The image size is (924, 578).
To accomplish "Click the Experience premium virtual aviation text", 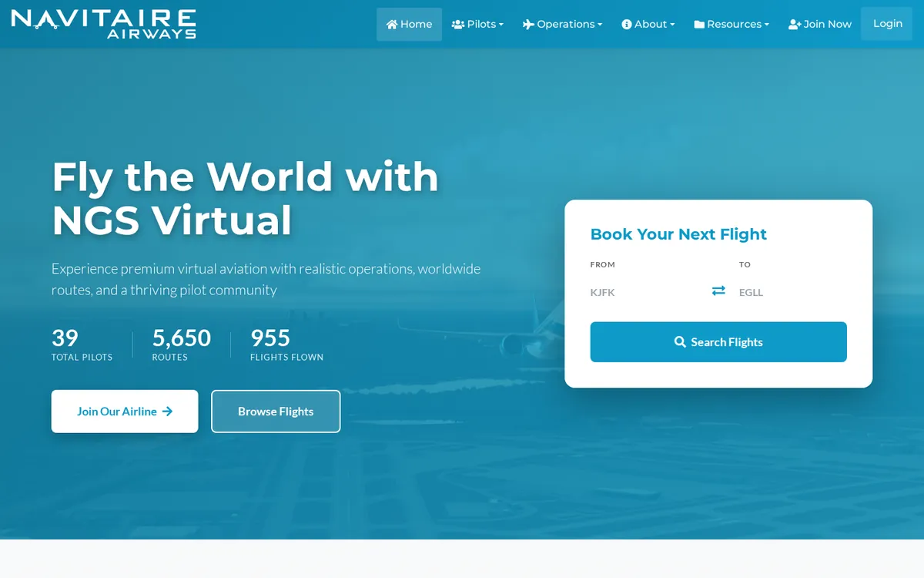I will point(266,279).
